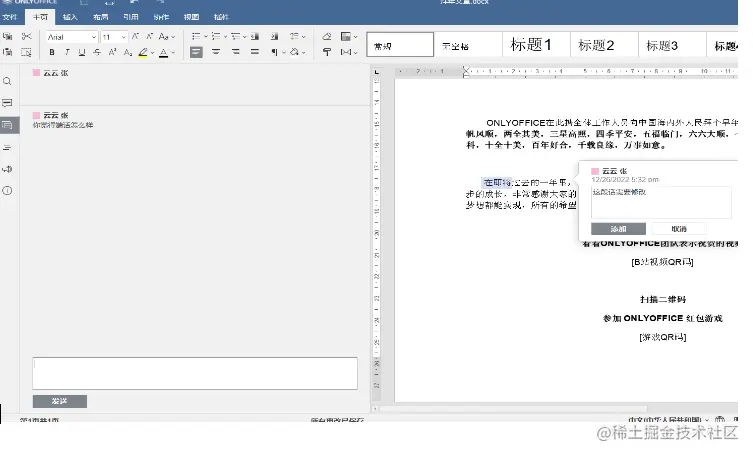Open the Feedback and Support headset icon
This screenshot has width=753, height=456.
7,169
